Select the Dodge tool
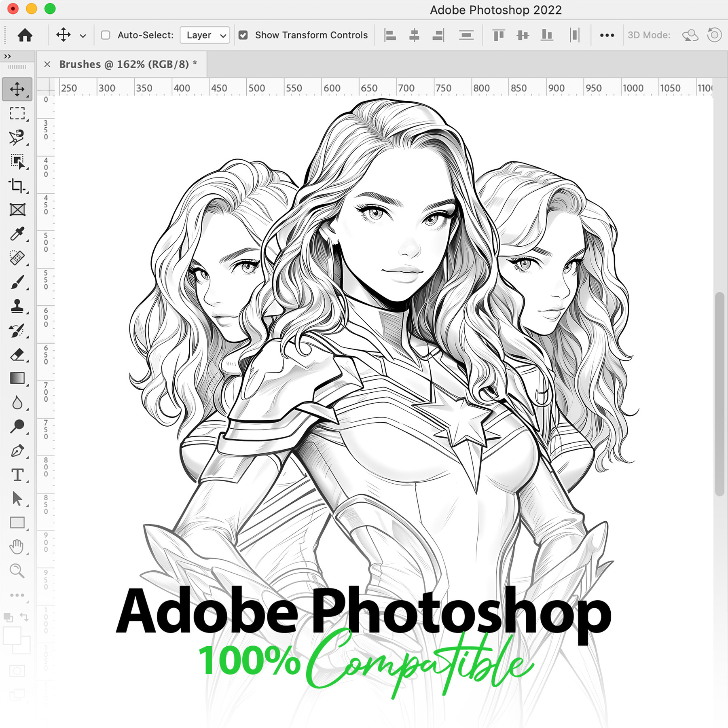This screenshot has width=728, height=728. 17,426
